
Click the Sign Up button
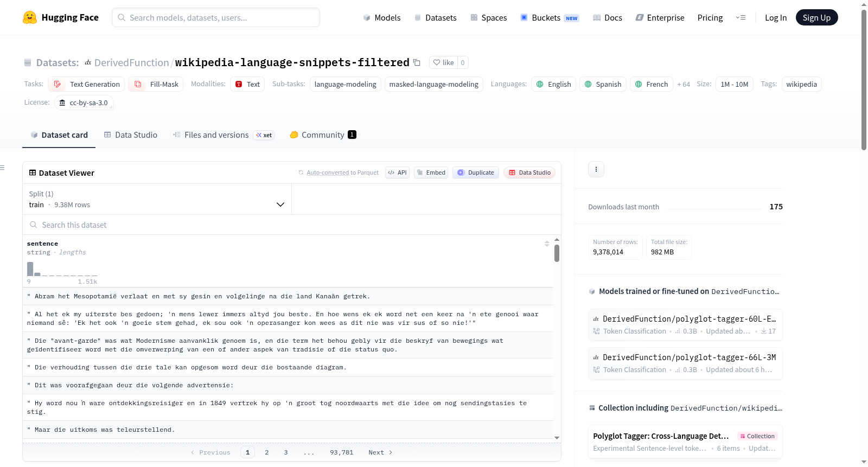pos(816,17)
